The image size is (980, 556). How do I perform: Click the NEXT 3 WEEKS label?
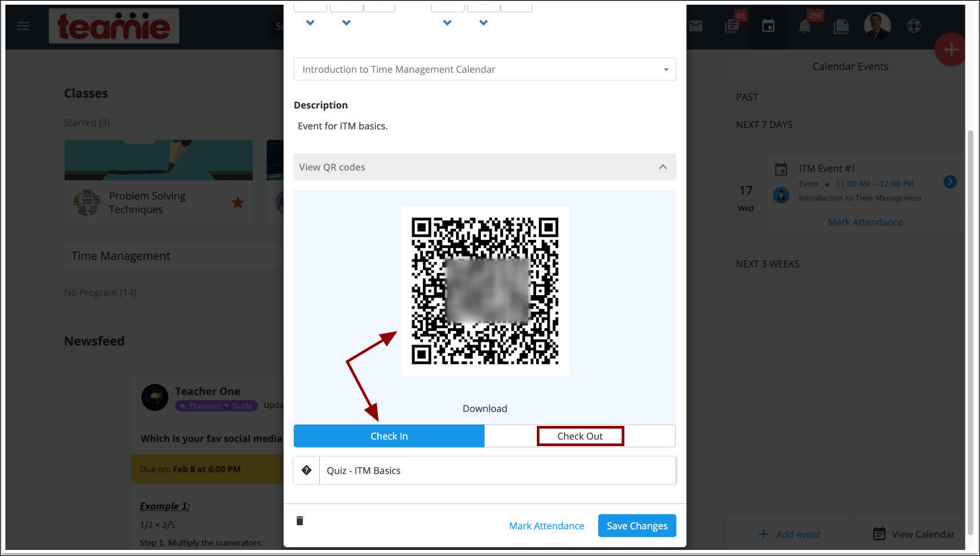click(x=768, y=264)
